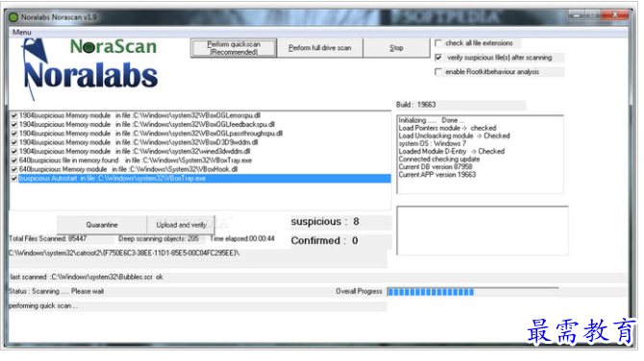Enable Rootkitbehaviour analysis checkbox
This screenshot has height=361, width=644.
tap(438, 72)
